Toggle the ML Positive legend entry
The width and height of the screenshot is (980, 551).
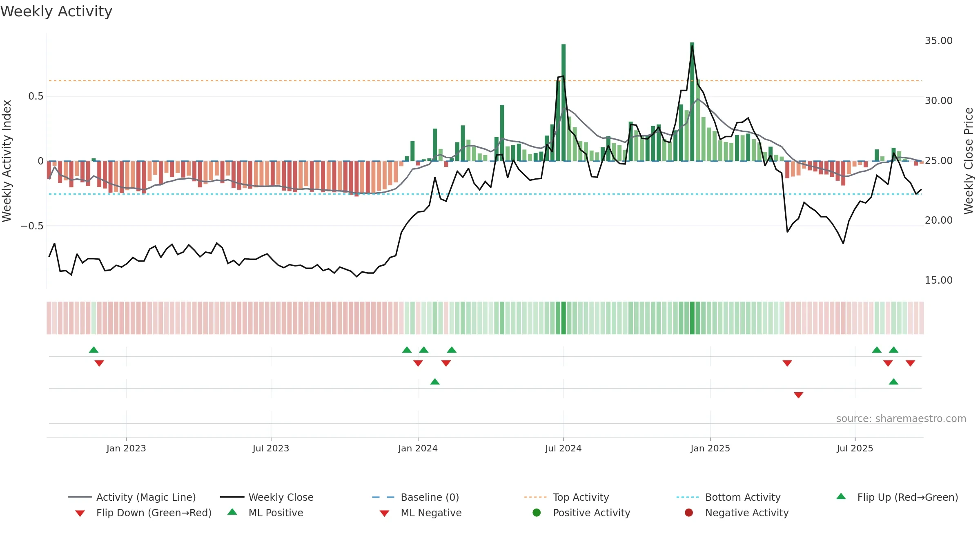tap(265, 513)
